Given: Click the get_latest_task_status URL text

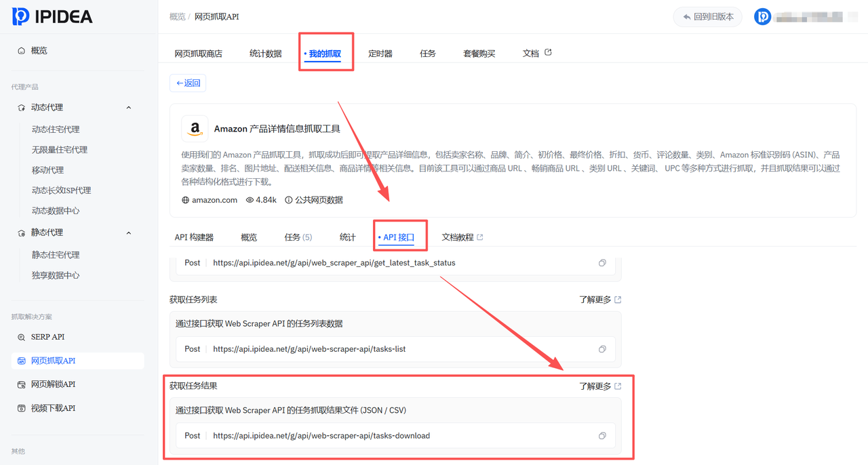Looking at the screenshot, I should pos(334,263).
